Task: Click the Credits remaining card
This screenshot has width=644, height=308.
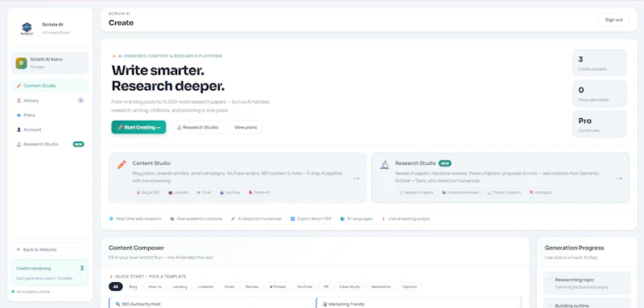Action: (x=50, y=273)
